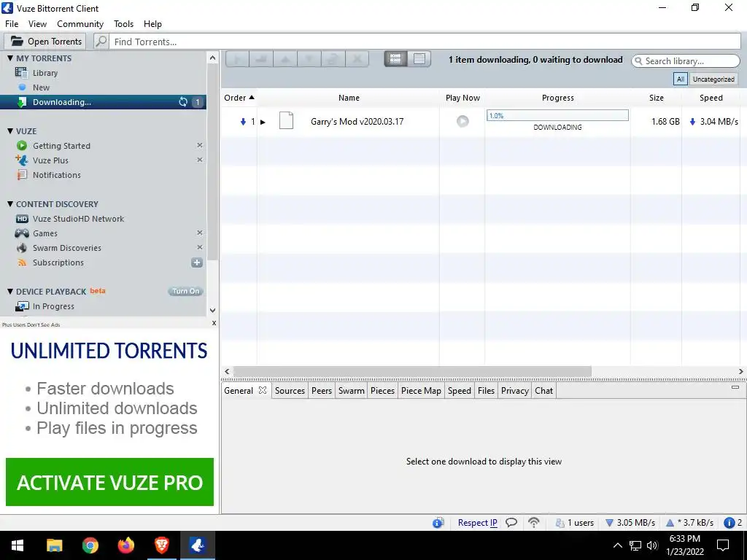Click the Downloading count badge

(x=198, y=102)
